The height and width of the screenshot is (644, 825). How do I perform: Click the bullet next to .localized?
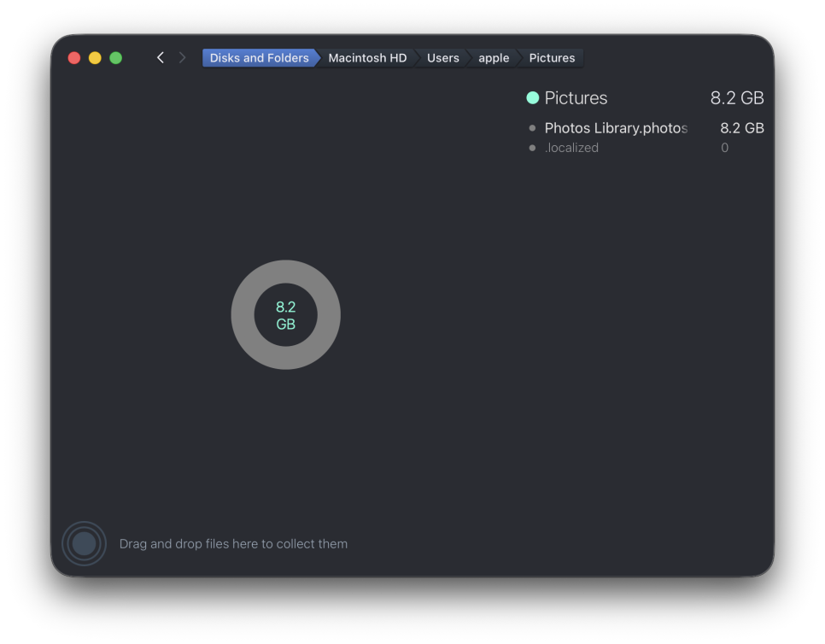click(x=532, y=148)
